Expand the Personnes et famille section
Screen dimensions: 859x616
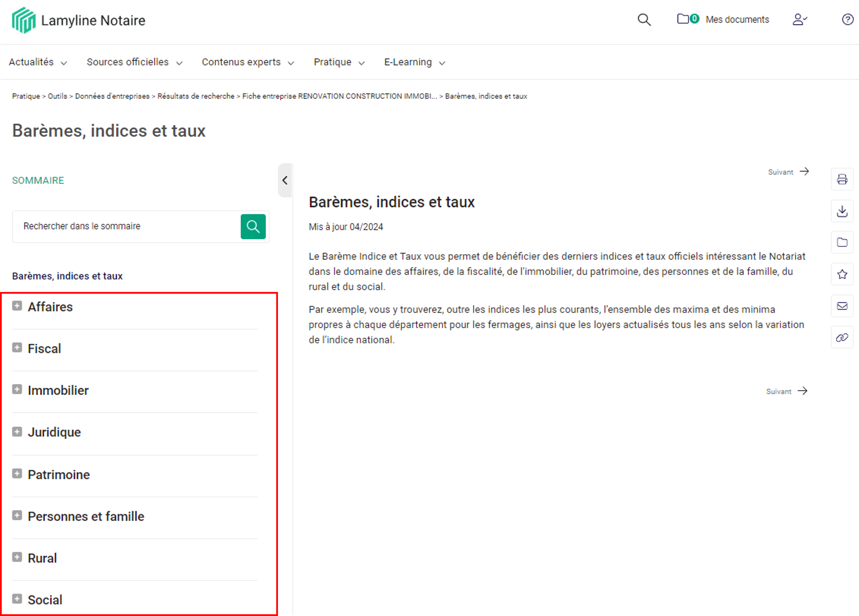pyautogui.click(x=17, y=515)
